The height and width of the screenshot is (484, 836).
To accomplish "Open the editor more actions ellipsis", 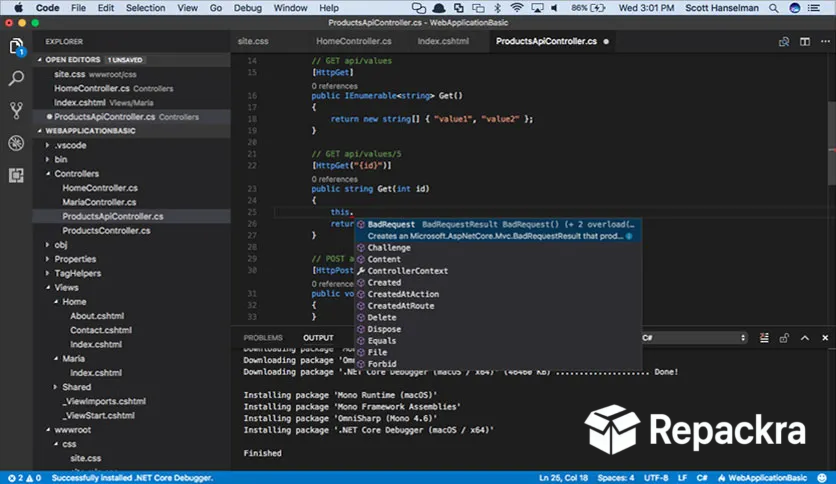I will 825,42.
